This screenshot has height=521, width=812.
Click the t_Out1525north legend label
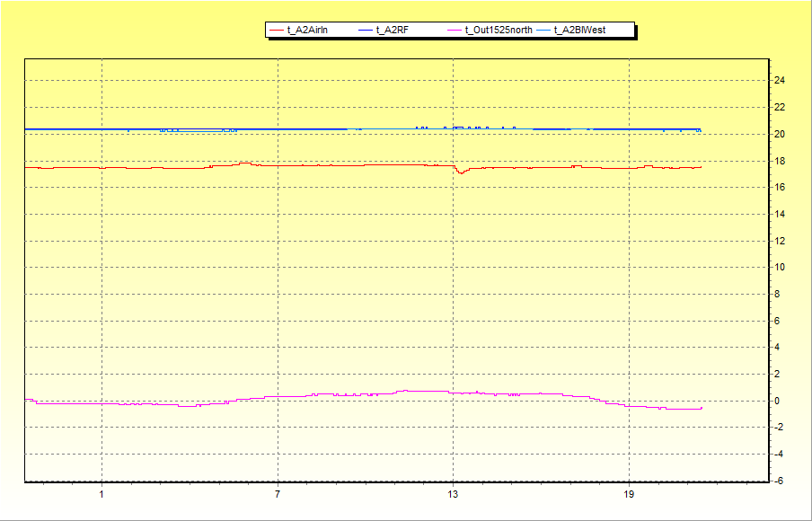(x=499, y=31)
